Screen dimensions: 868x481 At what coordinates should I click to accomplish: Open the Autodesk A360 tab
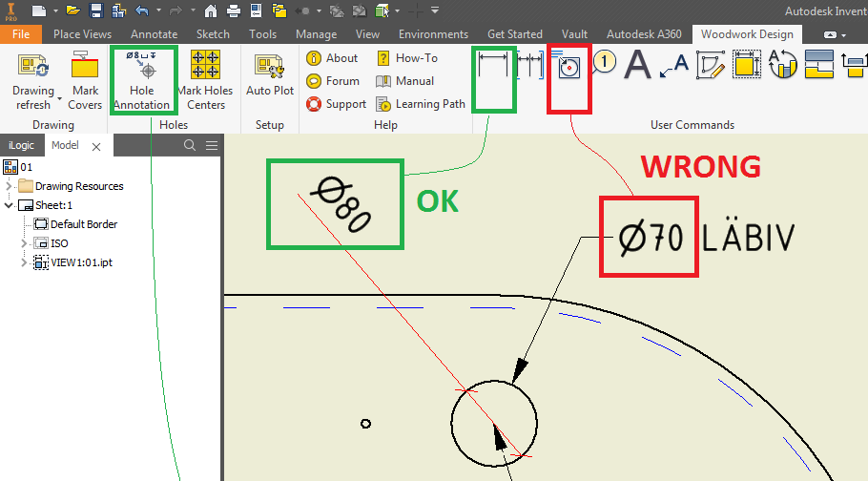644,34
